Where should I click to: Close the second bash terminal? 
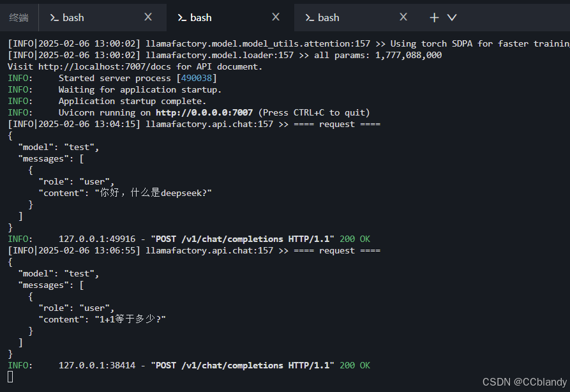275,17
